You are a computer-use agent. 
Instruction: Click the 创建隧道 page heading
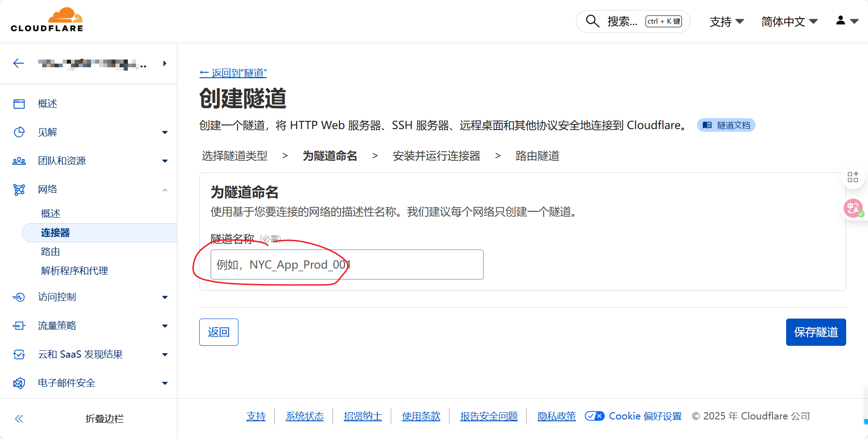click(x=243, y=99)
